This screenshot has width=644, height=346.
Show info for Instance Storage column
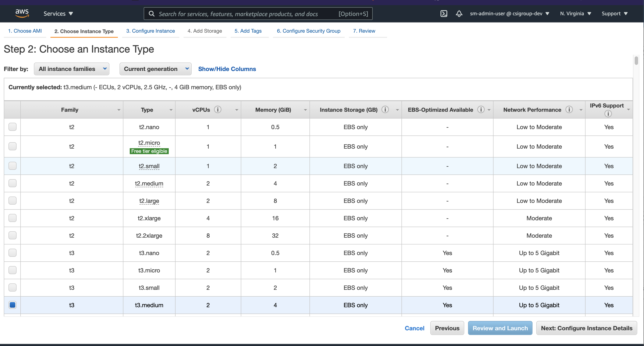click(x=385, y=109)
